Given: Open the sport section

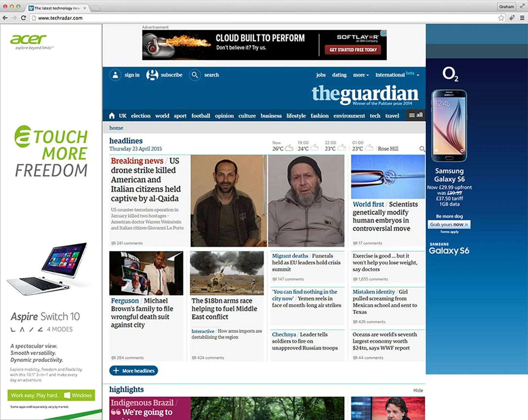Looking at the screenshot, I should 180,116.
